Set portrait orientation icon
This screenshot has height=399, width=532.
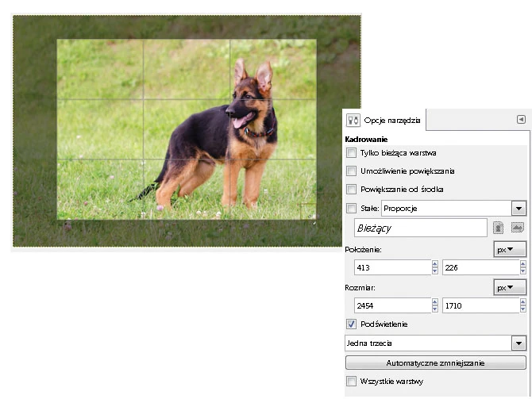498,228
